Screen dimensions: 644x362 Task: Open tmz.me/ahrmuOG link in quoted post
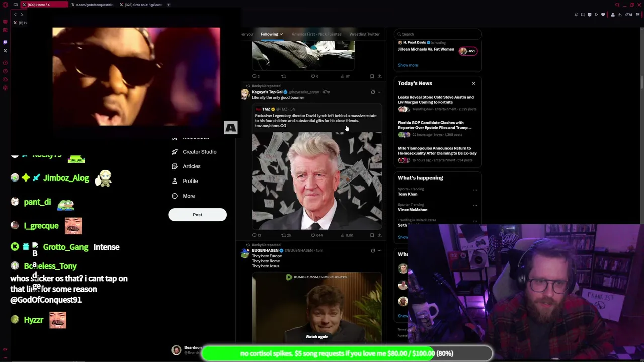[270, 126]
